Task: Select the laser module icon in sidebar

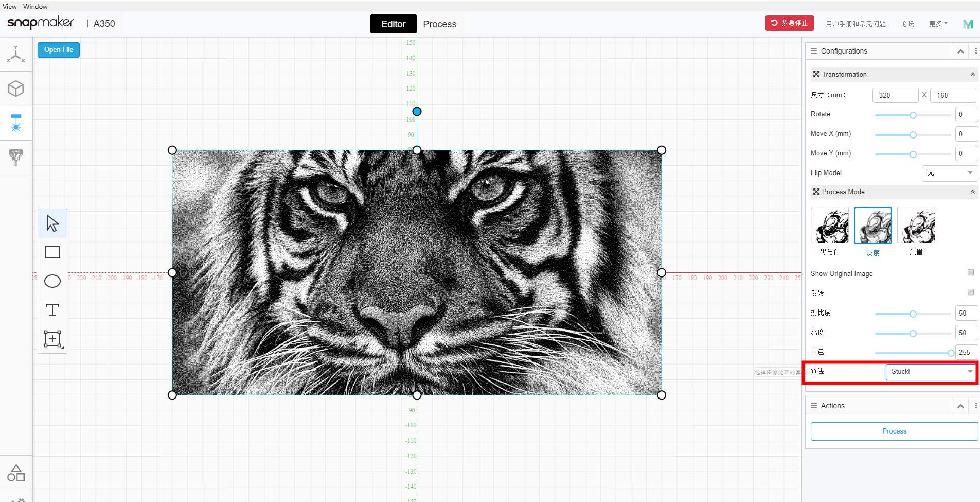Action: pos(16,123)
